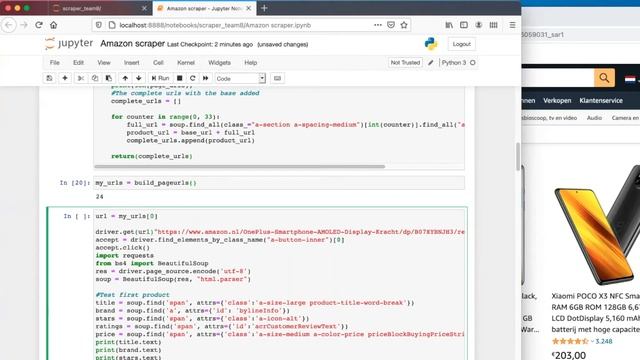The width and height of the screenshot is (640, 360).
Task: Insert cell below with the plus icon
Action: point(65,78)
